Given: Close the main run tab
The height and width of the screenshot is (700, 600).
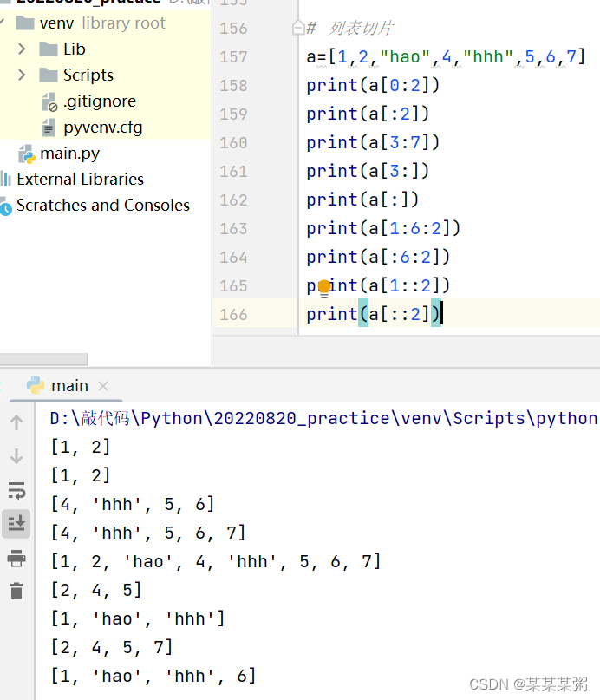Looking at the screenshot, I should click(x=103, y=386).
